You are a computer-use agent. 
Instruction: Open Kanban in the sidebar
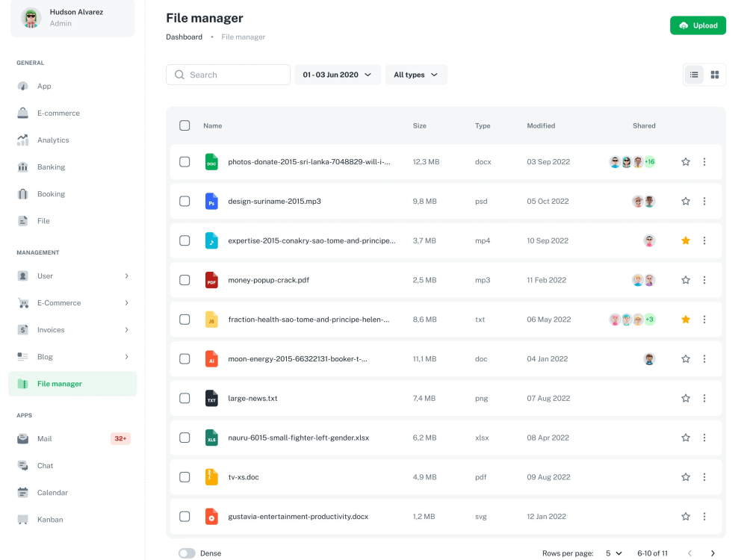[x=72, y=520]
